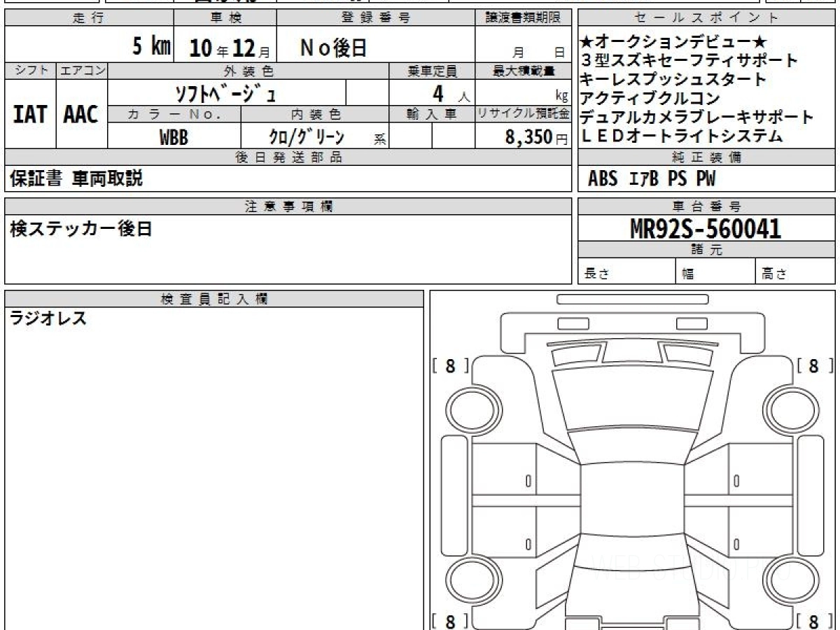This screenshot has width=840, height=630.
Task: Select the color code WBB
Action: click(174, 138)
